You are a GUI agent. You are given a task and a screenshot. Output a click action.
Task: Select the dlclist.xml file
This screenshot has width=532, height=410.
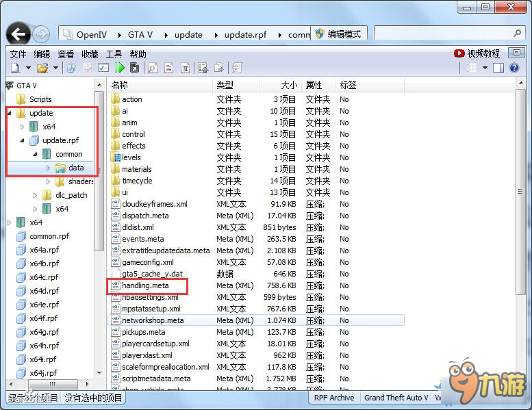(138, 227)
